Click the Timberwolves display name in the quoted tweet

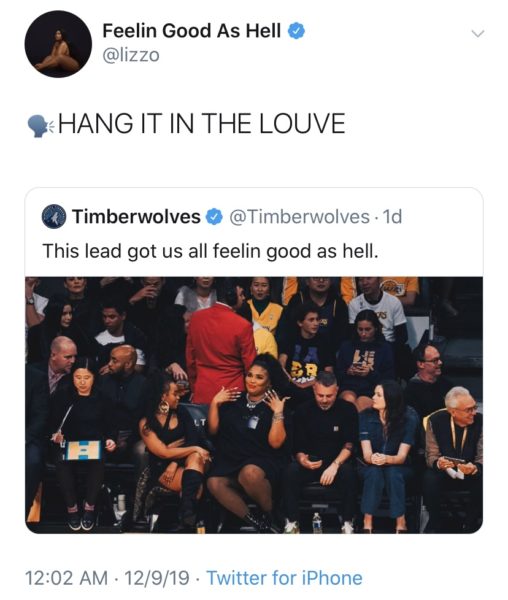click(x=136, y=217)
